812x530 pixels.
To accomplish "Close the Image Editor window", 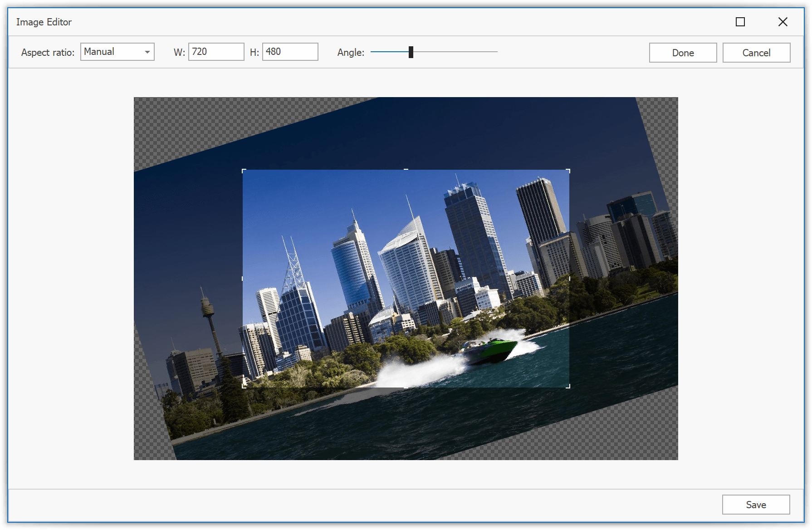I will click(x=783, y=22).
